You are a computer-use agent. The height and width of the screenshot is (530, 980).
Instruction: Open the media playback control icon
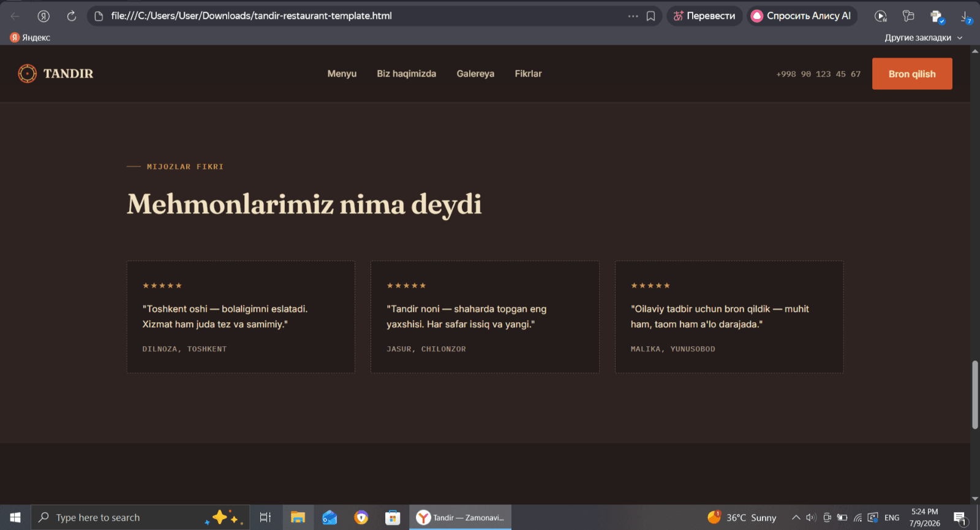(x=881, y=16)
